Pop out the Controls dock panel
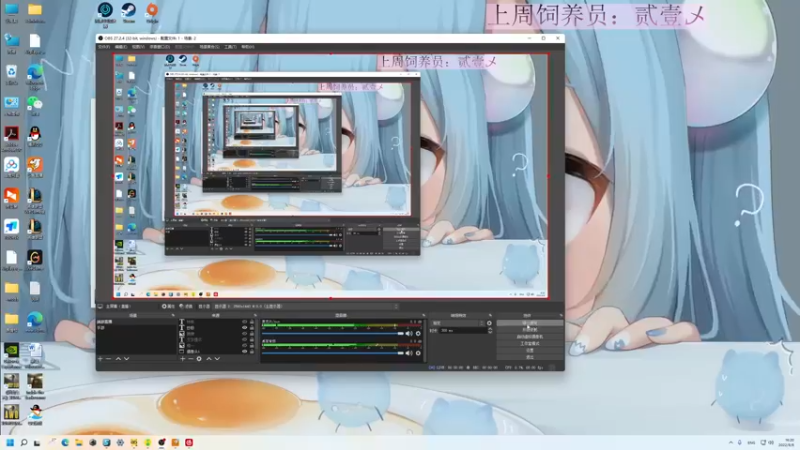800x450 pixels. pos(561,315)
